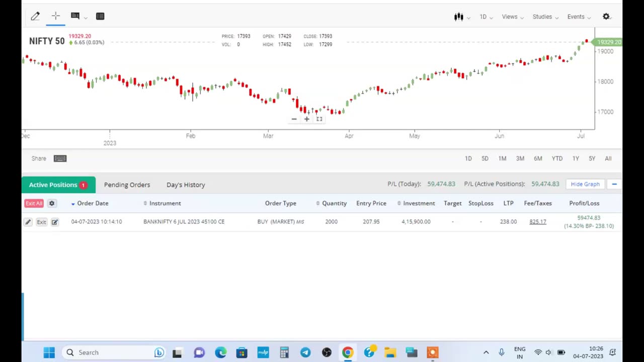Click the ENG IN language indicator
Image resolution: width=644 pixels, height=362 pixels.
point(520,352)
